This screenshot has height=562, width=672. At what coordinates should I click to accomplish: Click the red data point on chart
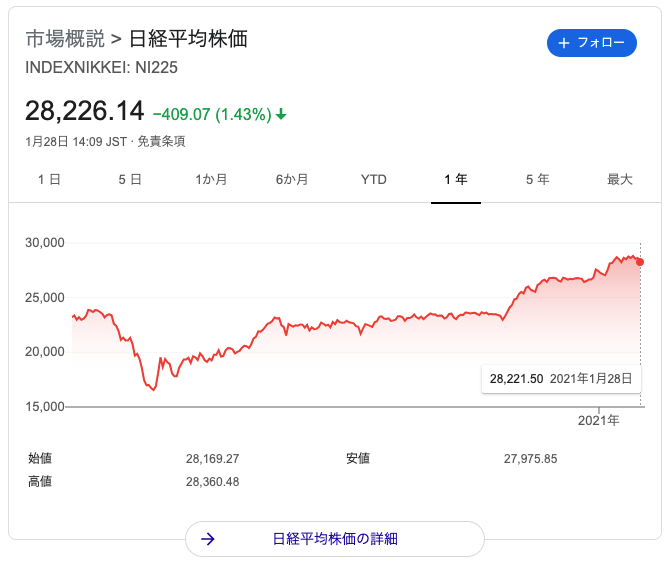tap(640, 262)
